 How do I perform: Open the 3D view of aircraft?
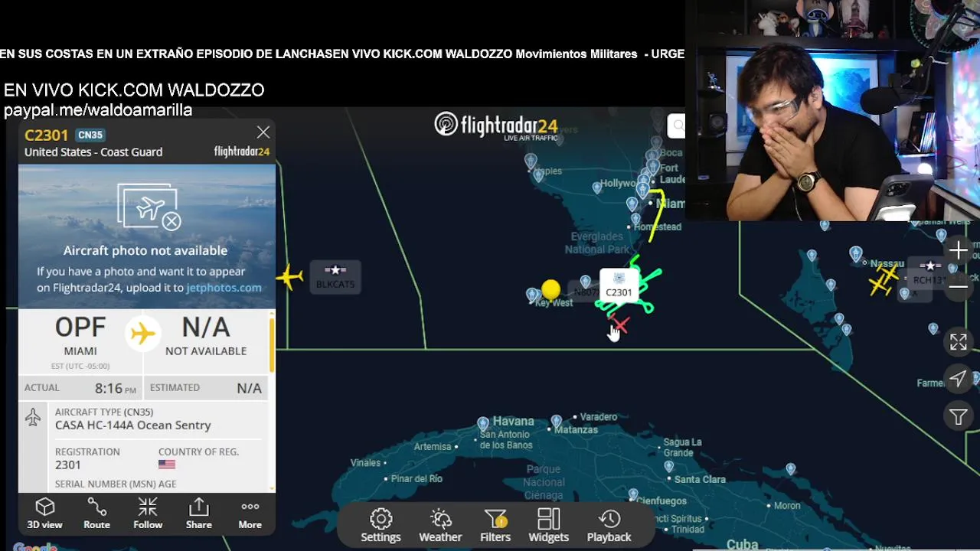44,514
